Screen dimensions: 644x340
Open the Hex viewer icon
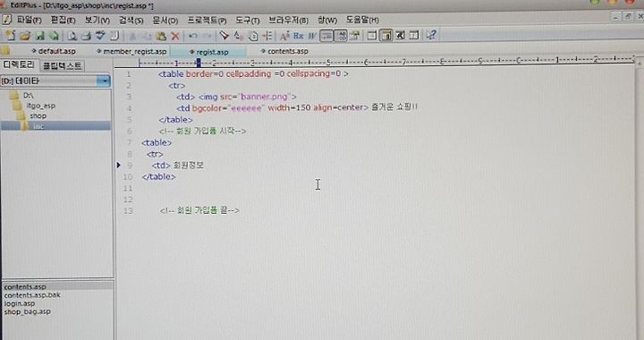click(299, 36)
